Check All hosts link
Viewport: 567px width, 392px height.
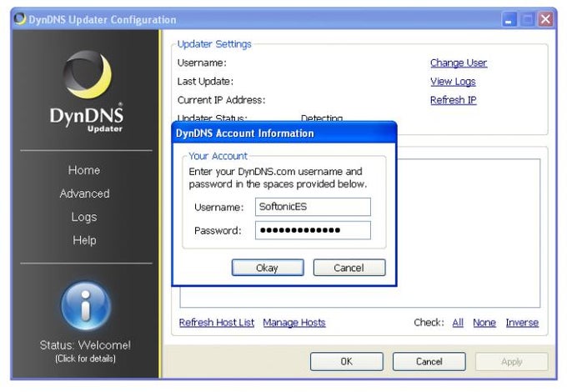click(458, 322)
